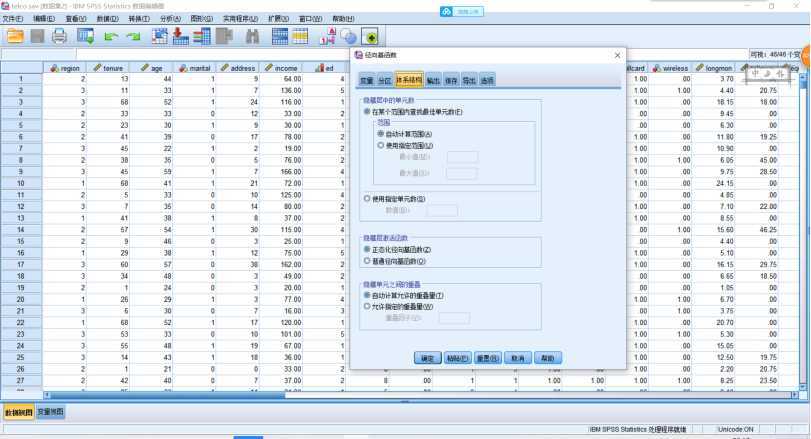Print using the printer toolbar icon

59,36
